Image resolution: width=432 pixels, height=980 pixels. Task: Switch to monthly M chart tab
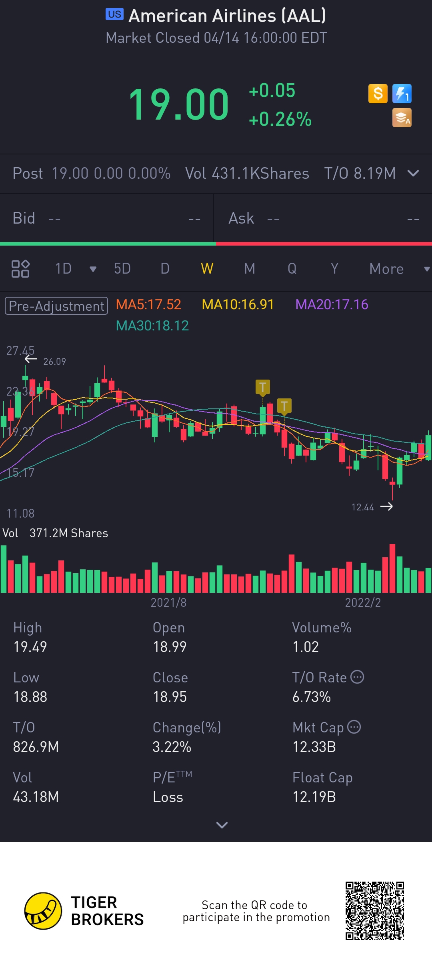click(250, 269)
